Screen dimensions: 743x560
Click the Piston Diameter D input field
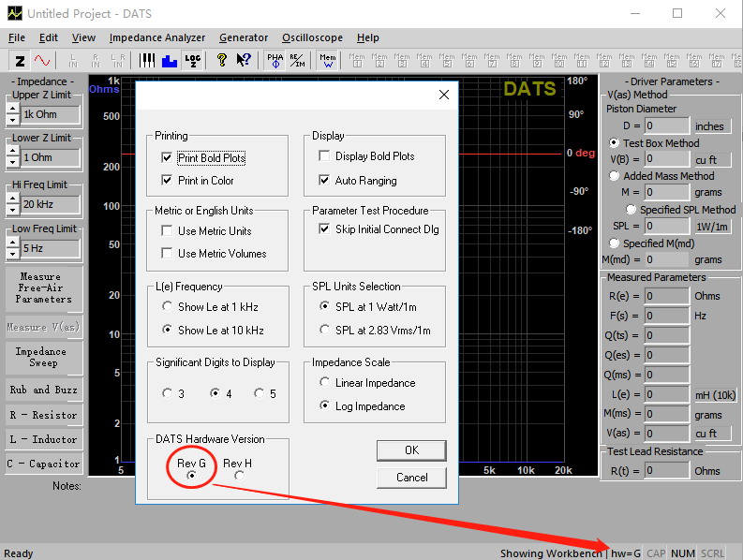coord(666,125)
